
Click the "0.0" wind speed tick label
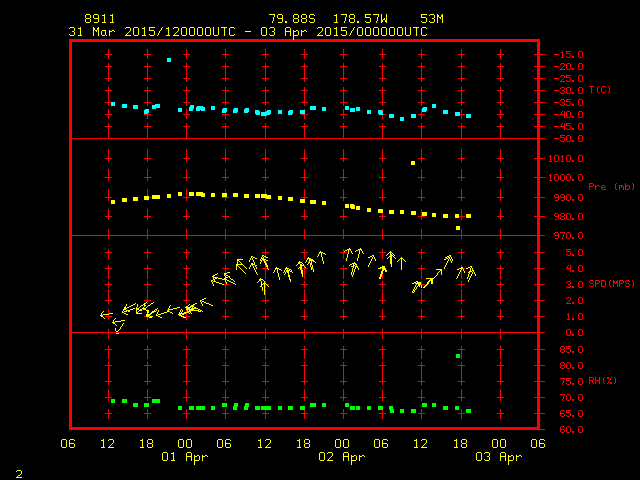click(574, 333)
